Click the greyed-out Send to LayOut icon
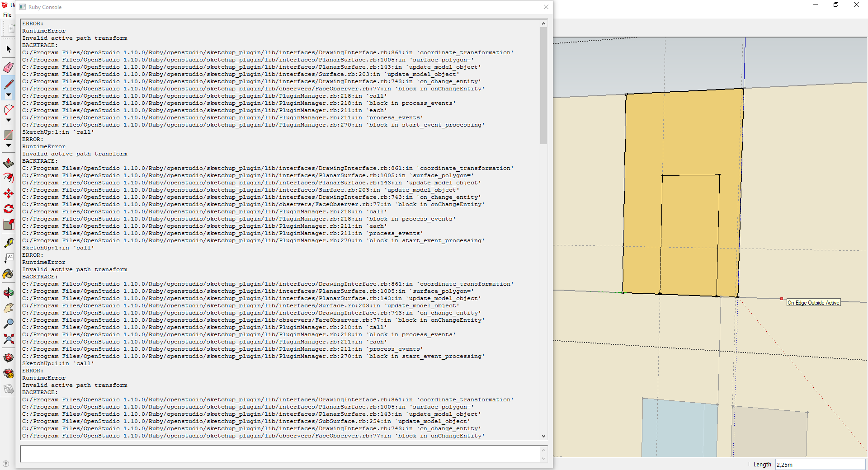Image resolution: width=868 pixels, height=470 pixels. 8,389
